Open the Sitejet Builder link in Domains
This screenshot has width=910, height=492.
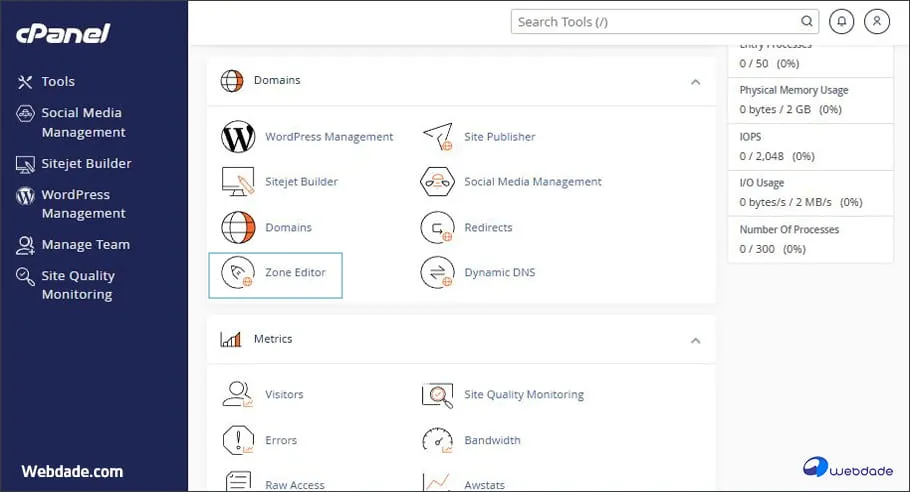point(301,182)
